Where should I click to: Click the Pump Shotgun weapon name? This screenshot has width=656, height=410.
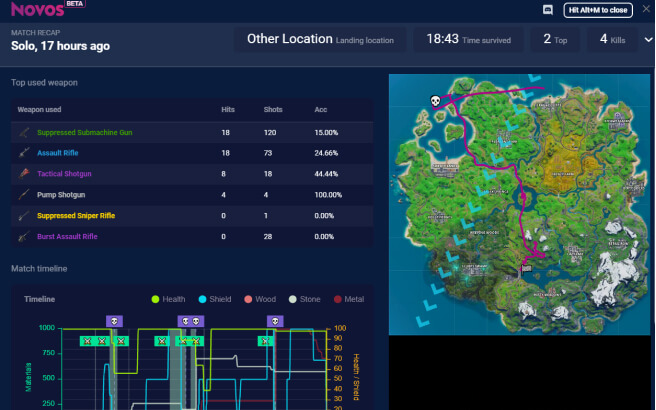coord(61,195)
